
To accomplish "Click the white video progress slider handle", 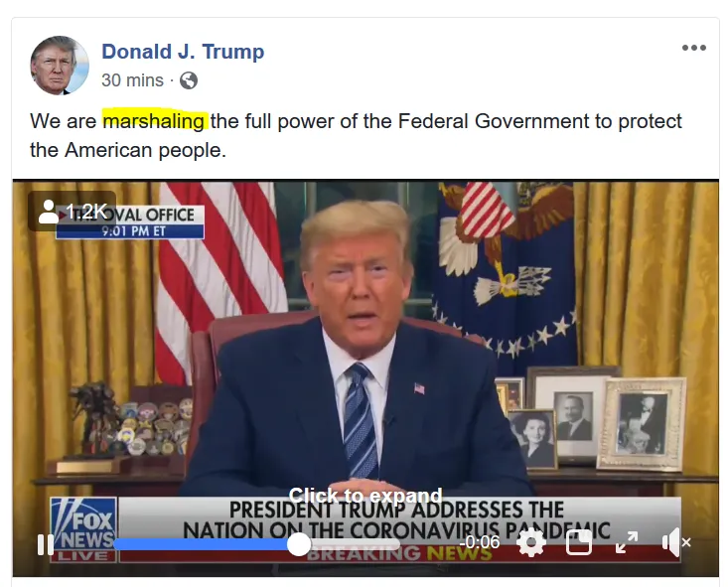I will click(x=299, y=544).
